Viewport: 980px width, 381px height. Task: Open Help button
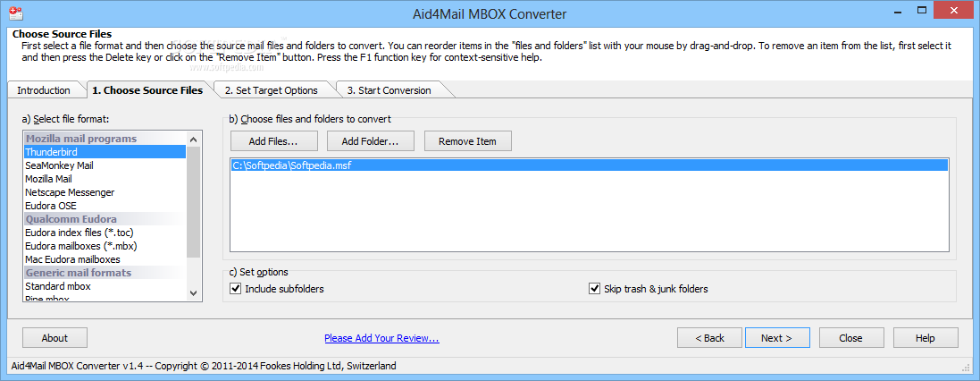pos(925,338)
